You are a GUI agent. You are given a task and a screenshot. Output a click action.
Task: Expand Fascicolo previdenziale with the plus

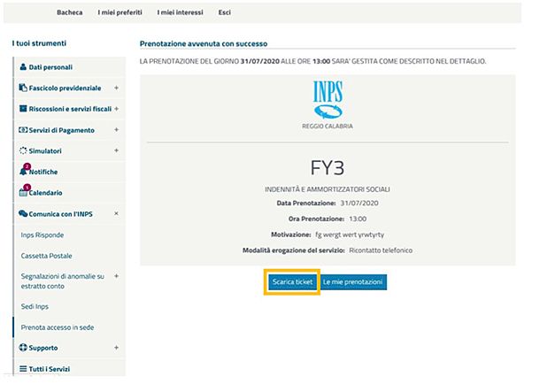tap(116, 88)
